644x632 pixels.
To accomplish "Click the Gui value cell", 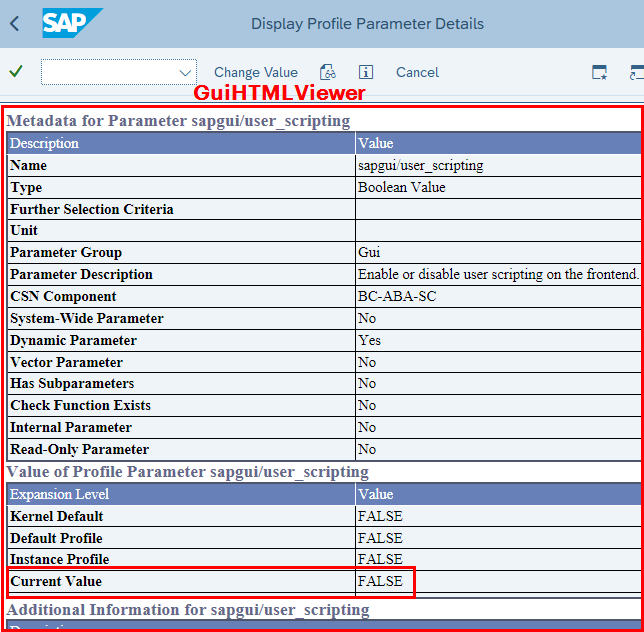I will pyautogui.click(x=369, y=252).
